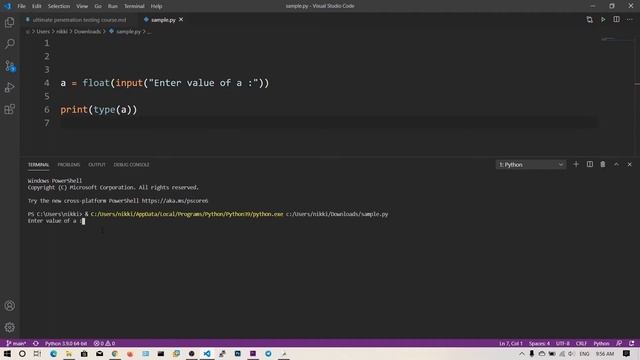The image size is (640, 360).
Task: Open the aka.ms/pscore6 link in terminal
Action: click(175, 201)
